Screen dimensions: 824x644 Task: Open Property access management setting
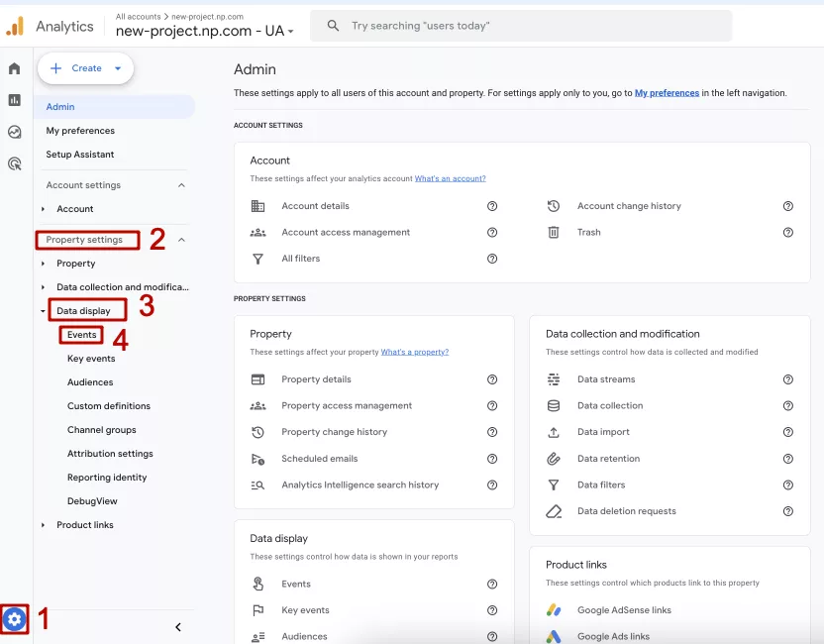347,406
